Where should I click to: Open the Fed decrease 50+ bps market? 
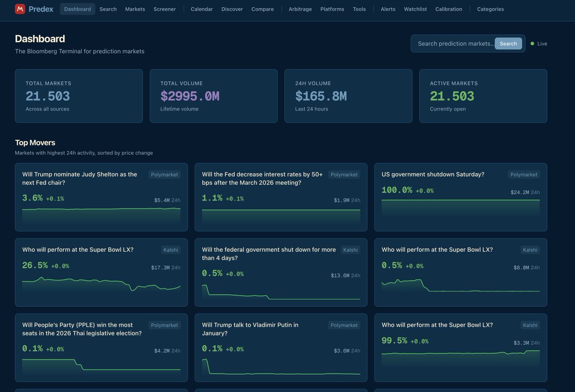point(281,197)
